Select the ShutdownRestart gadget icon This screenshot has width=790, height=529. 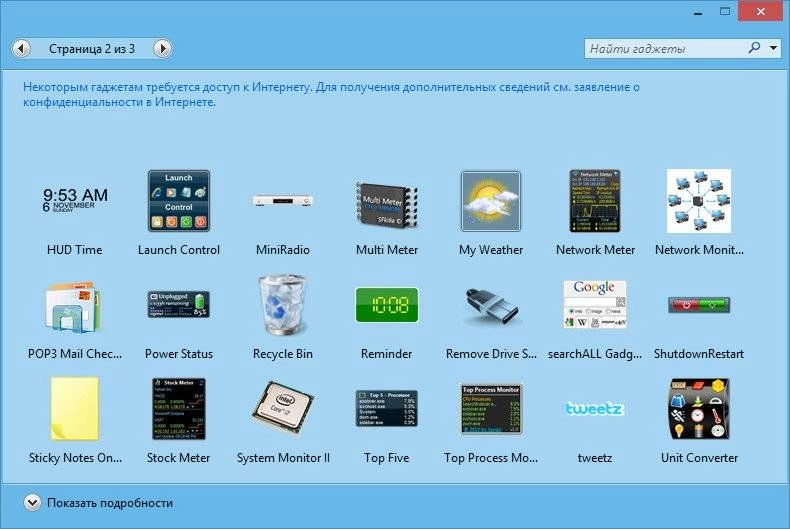(699, 304)
